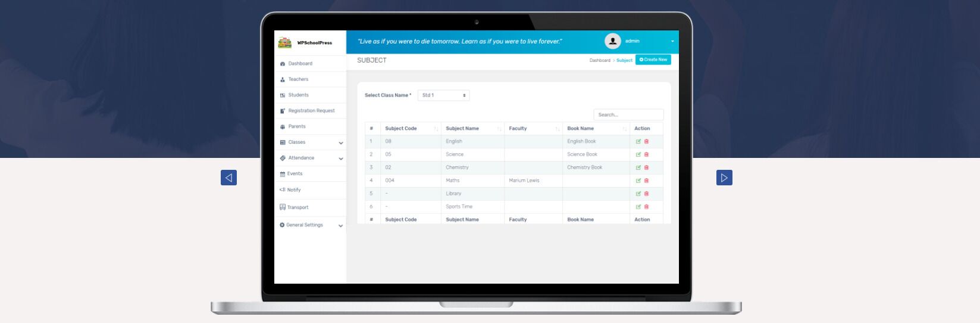Click the Create New button
980x323 pixels.
click(653, 60)
